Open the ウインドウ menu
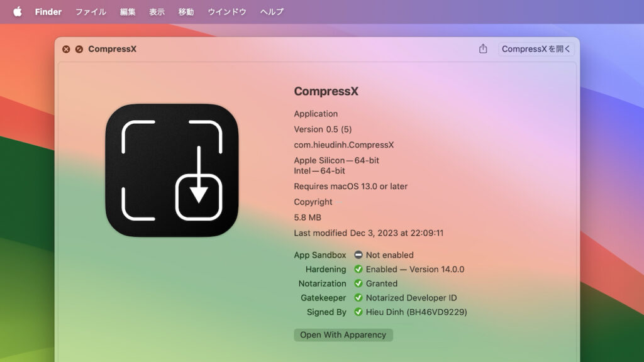The height and width of the screenshot is (362, 644). pos(227,12)
